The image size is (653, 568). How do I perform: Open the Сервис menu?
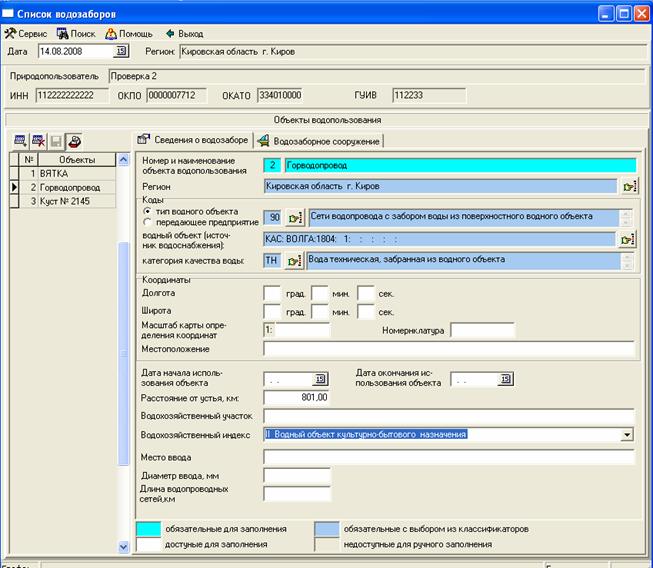coord(26,33)
